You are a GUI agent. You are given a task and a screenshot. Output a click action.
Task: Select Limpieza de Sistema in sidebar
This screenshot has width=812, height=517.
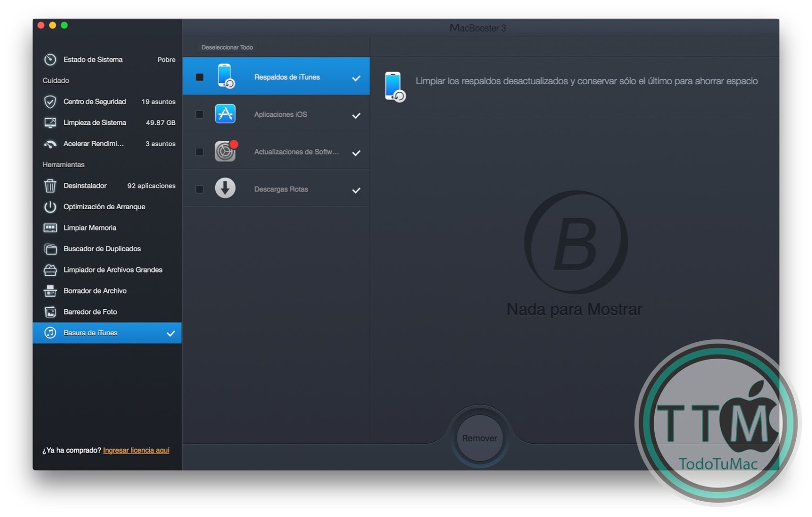(x=107, y=122)
